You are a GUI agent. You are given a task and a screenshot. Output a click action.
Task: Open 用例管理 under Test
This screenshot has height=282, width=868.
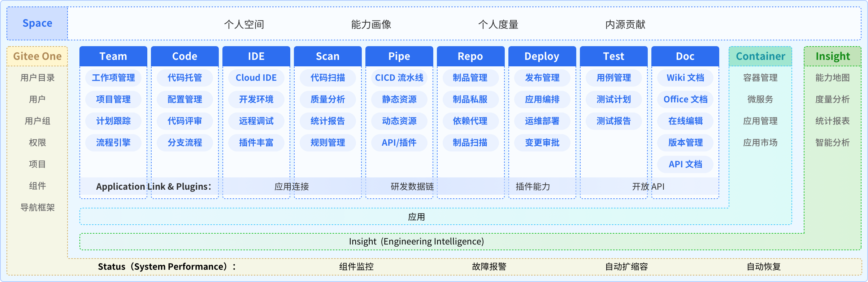(x=614, y=78)
